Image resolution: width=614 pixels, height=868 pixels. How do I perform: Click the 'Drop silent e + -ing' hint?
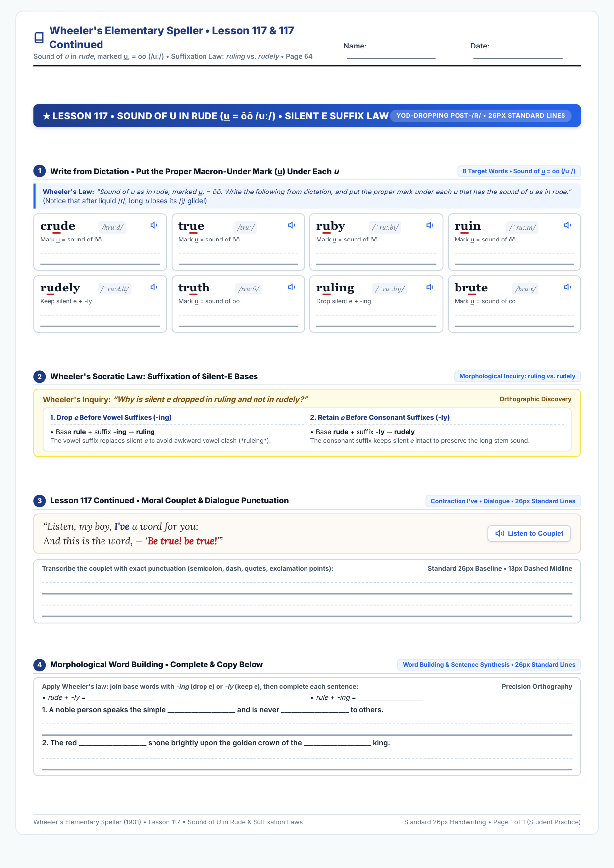tap(344, 301)
